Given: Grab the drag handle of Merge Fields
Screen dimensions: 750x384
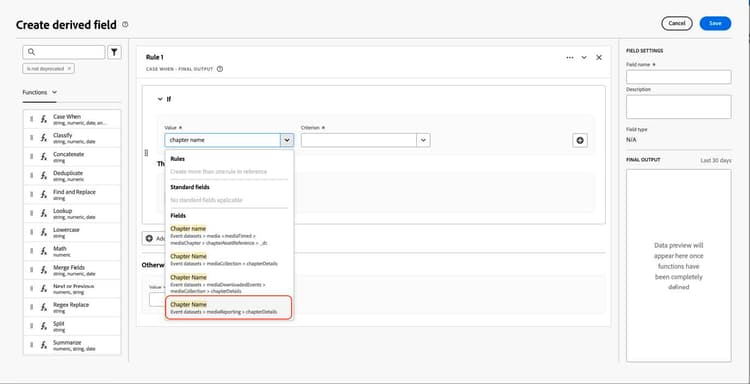Looking at the screenshot, I should [32, 270].
